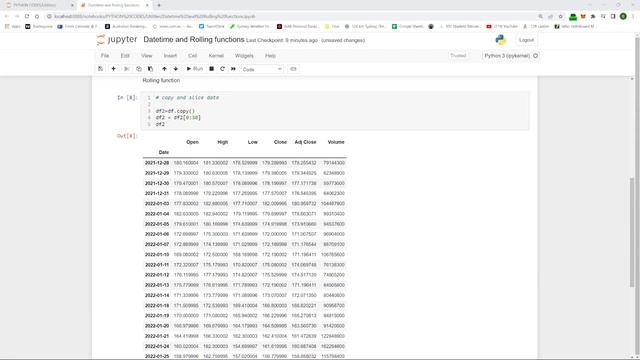Open the Apps bookmark shortcut
This screenshot has width=640, height=360.
tap(12, 26)
